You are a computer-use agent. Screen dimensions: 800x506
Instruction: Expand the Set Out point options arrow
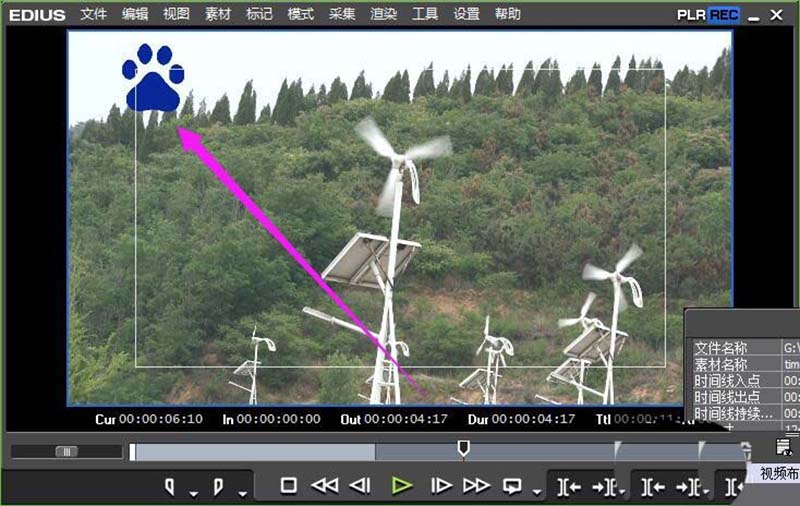coord(242,493)
